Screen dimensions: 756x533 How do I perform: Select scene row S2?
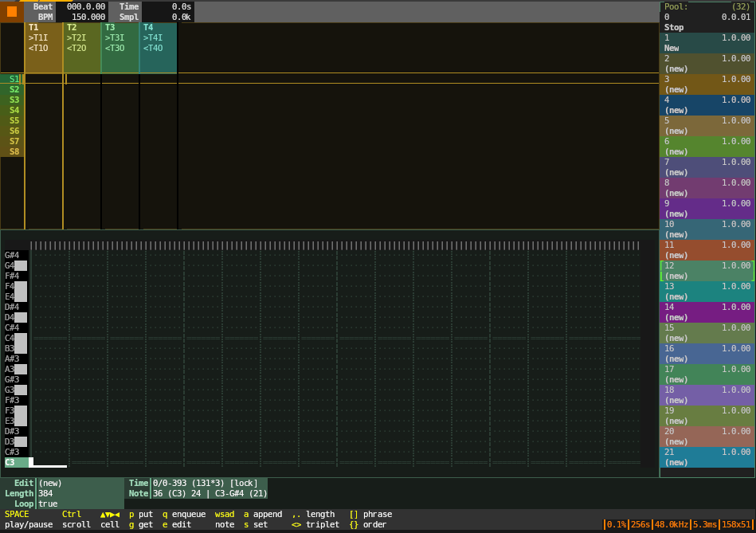[12, 89]
